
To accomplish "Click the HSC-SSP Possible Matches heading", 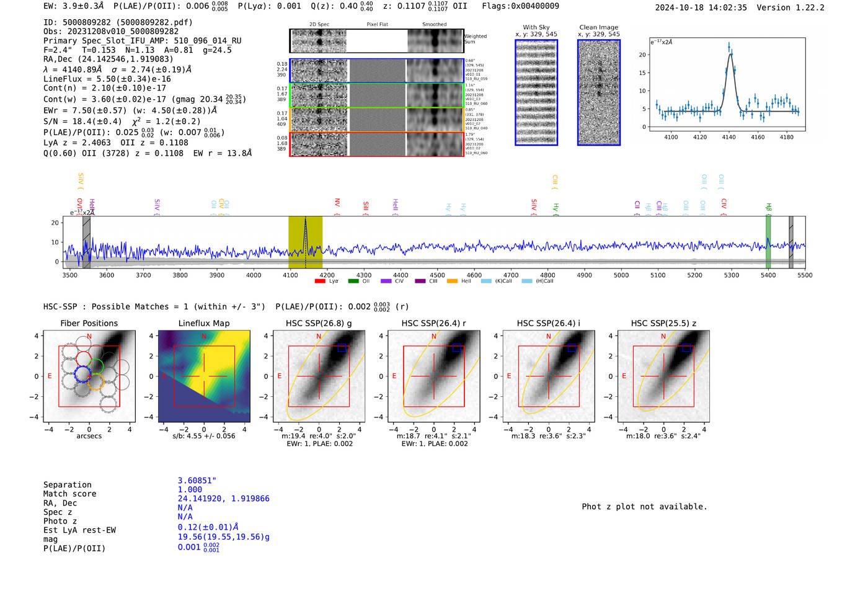I will tap(154, 306).
